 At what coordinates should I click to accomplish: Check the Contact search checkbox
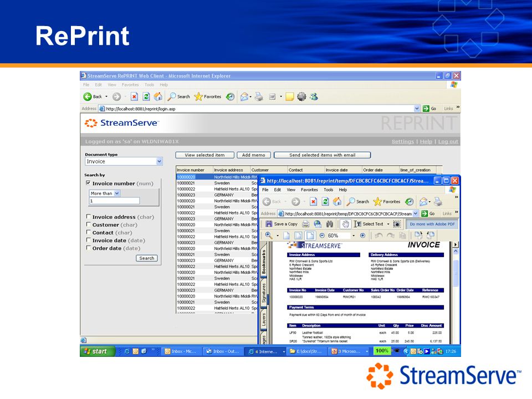pyautogui.click(x=88, y=232)
